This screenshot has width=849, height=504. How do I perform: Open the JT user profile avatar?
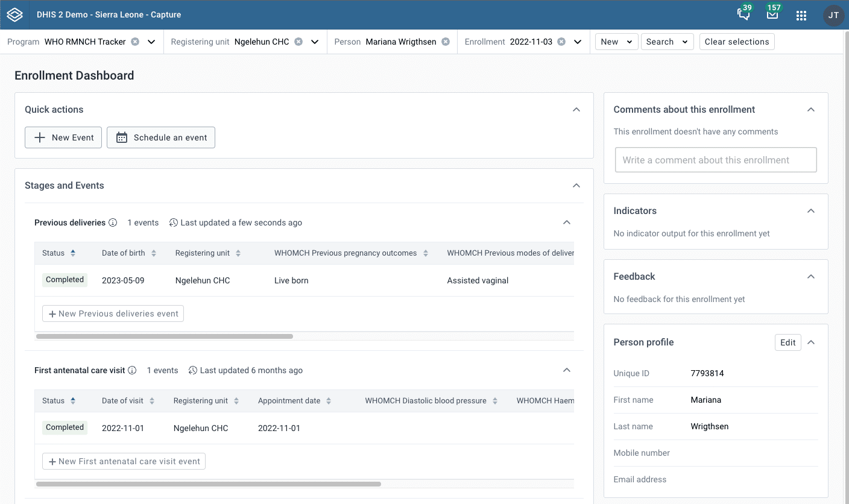[x=833, y=16]
